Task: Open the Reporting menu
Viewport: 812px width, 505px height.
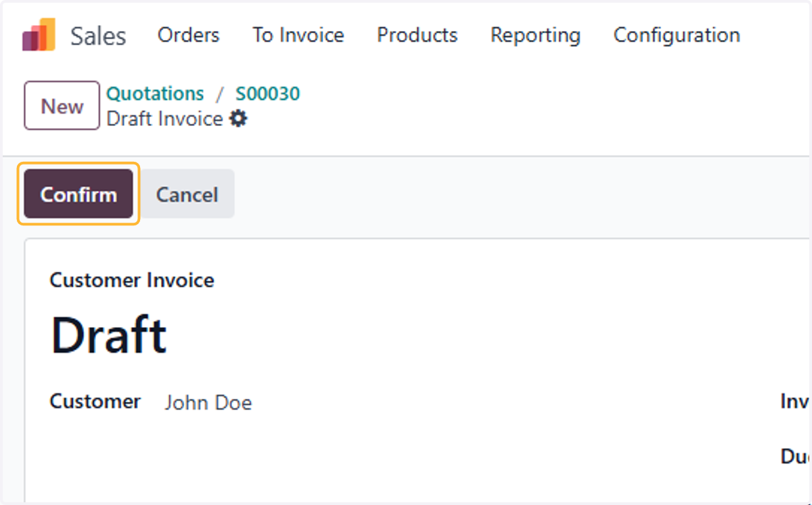Action: 535,35
